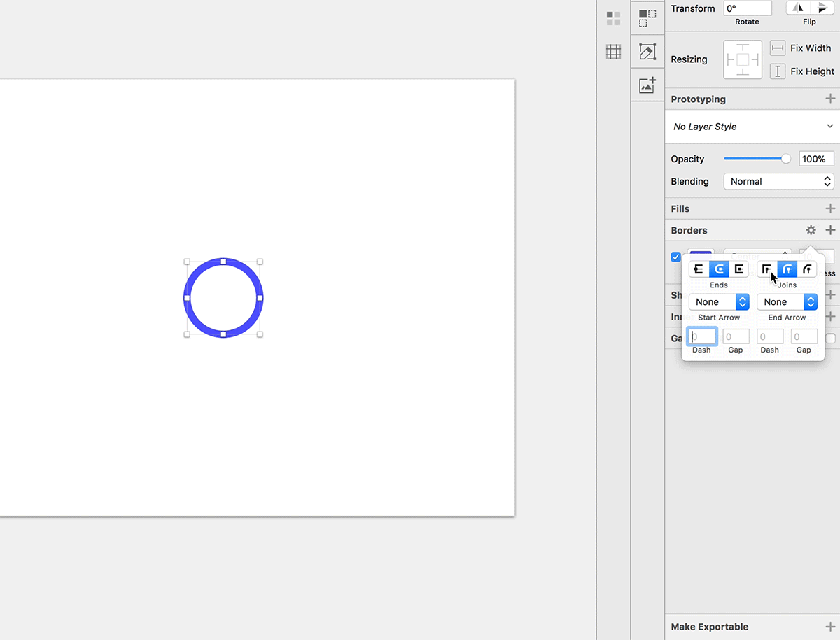Select the miter Joins option
840x640 pixels.
[767, 269]
